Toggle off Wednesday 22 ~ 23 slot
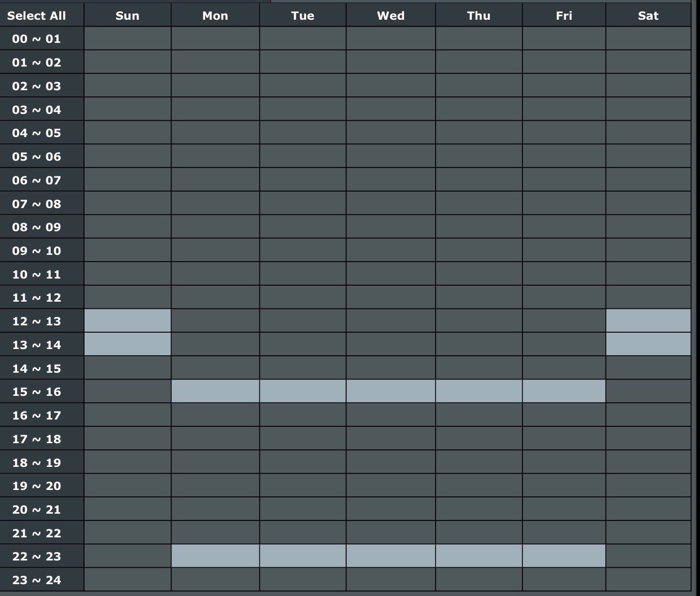 click(391, 556)
